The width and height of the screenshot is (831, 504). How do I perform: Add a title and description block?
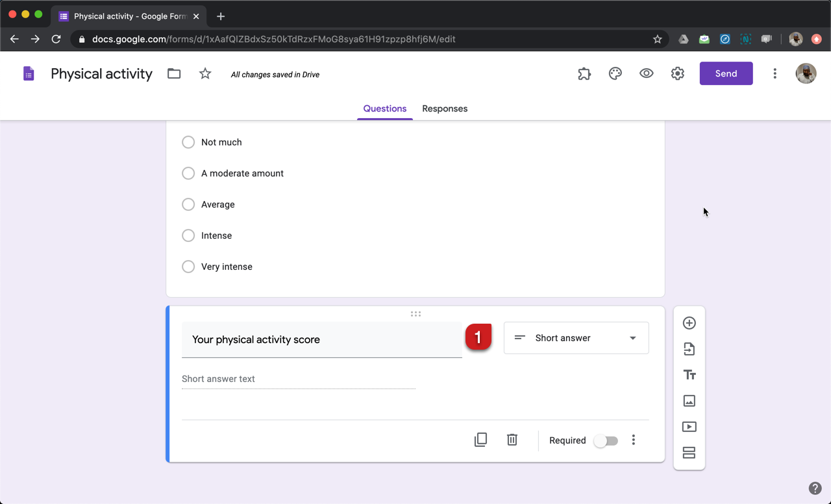click(689, 374)
